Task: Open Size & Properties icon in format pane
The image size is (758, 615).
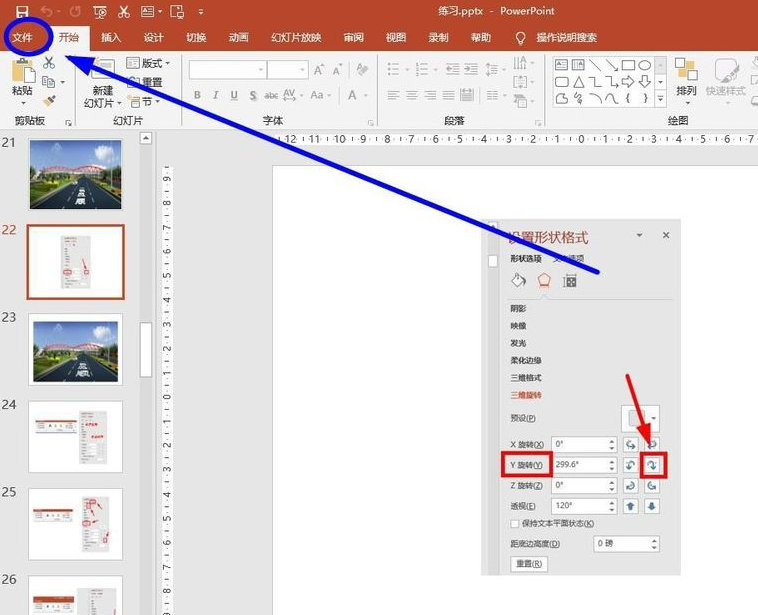Action: 570,281
